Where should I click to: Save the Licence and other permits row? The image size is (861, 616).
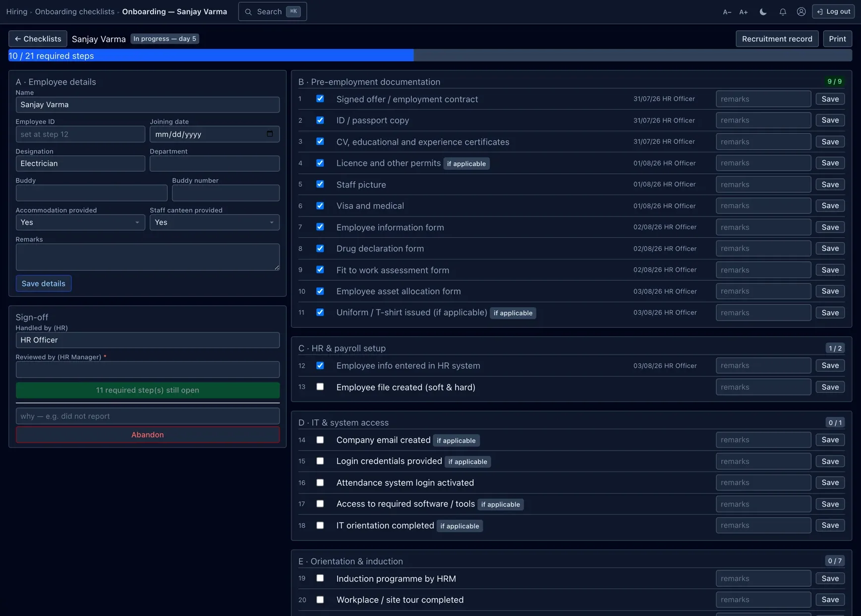(830, 163)
